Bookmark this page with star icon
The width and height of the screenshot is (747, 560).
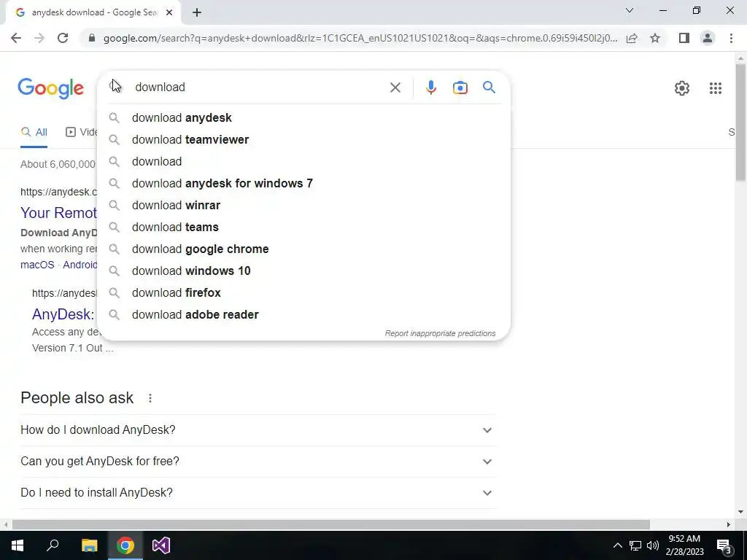[655, 38]
